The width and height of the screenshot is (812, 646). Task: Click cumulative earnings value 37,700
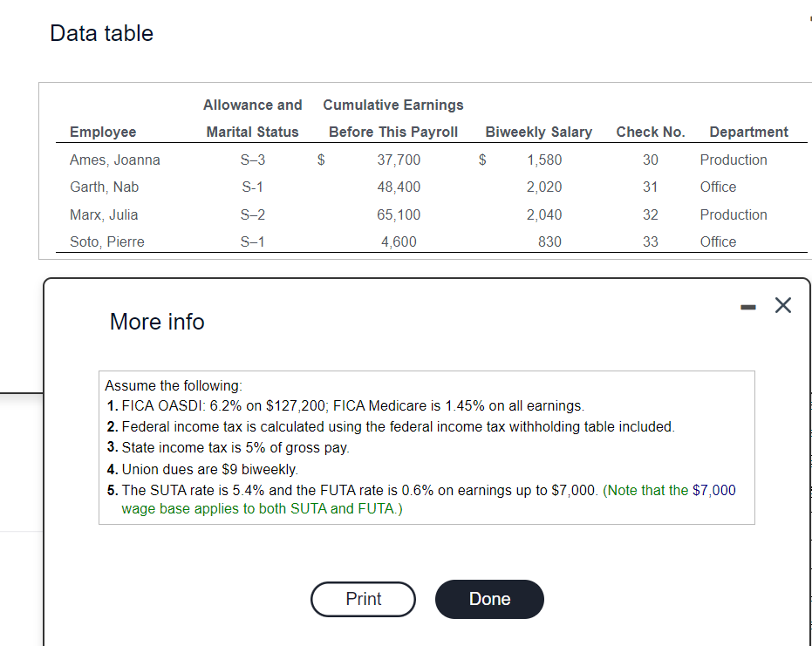400,160
